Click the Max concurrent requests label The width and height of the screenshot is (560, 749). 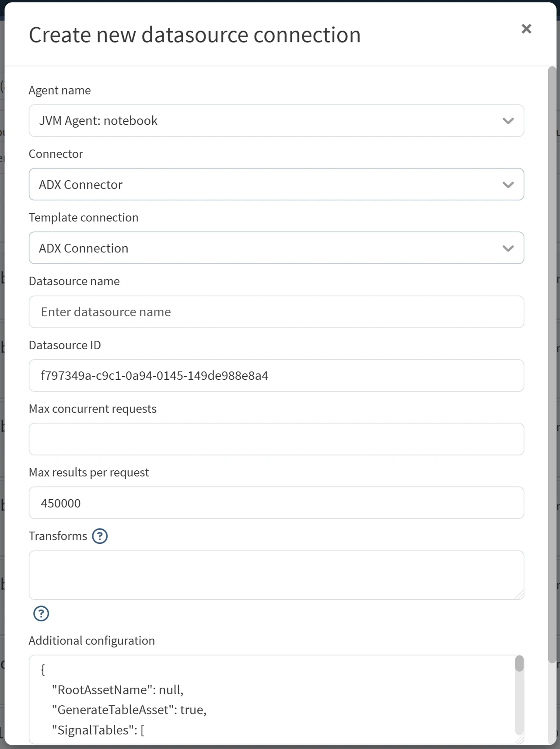pyautogui.click(x=93, y=409)
